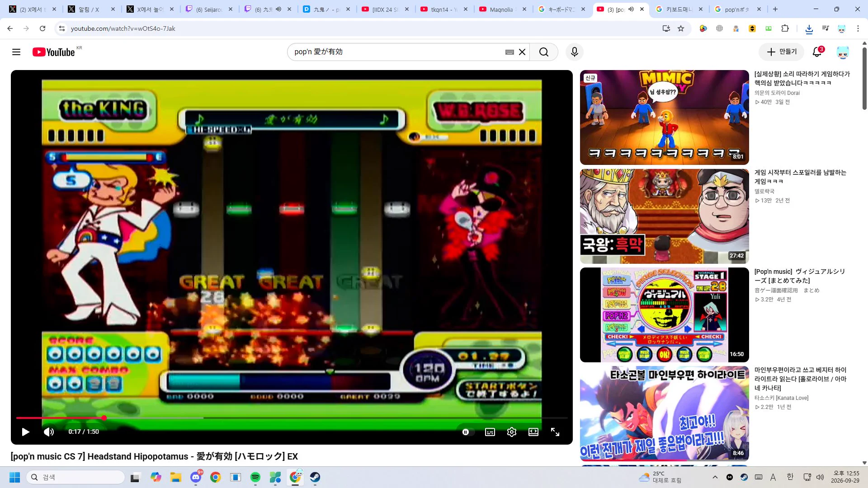The height and width of the screenshot is (488, 868).
Task: Open the player settings gear
Action: [512, 432]
